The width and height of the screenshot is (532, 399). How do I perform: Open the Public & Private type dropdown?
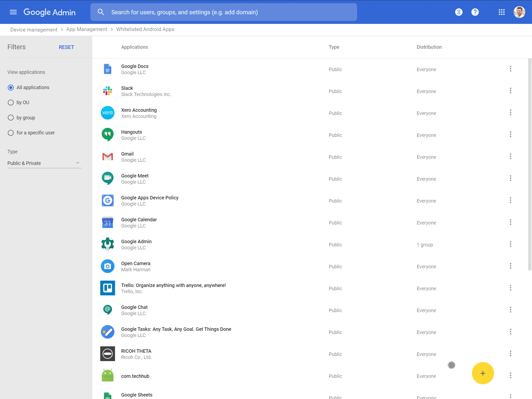click(44, 163)
